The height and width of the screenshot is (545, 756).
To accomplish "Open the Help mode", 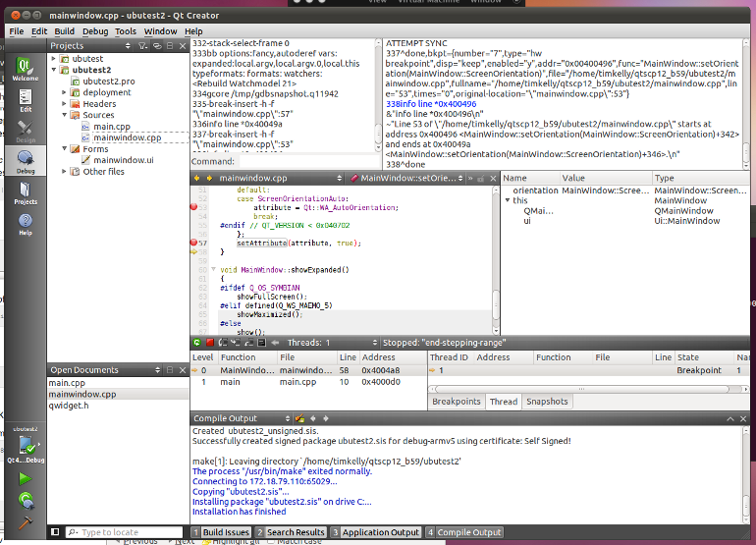I will click(x=26, y=224).
